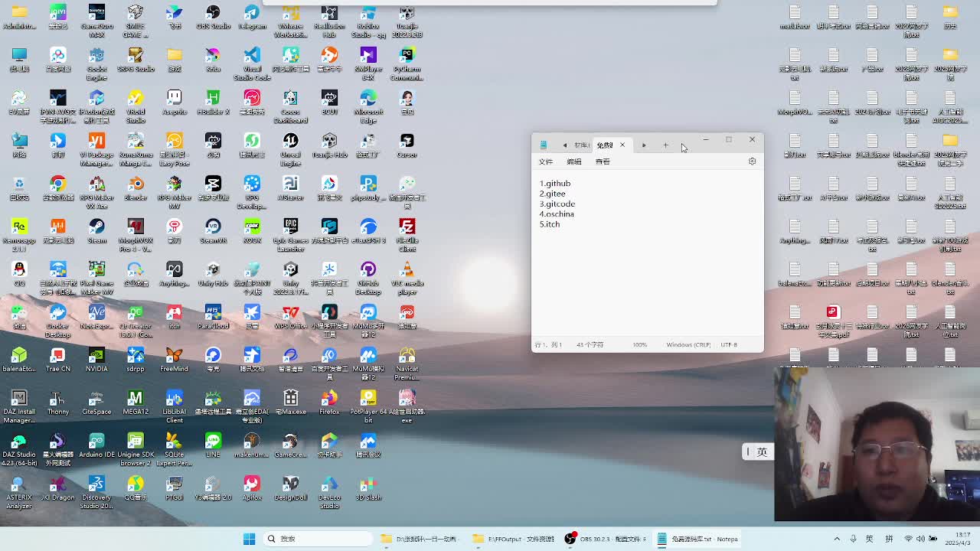Select Steam desktop icon

pyautogui.click(x=96, y=232)
